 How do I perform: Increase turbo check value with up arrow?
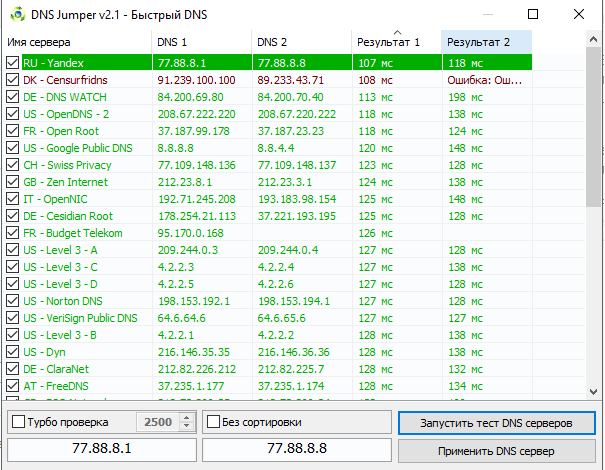coord(187,418)
